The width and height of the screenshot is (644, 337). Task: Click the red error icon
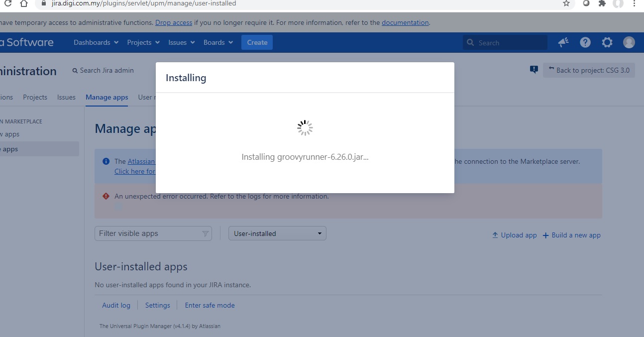106,196
